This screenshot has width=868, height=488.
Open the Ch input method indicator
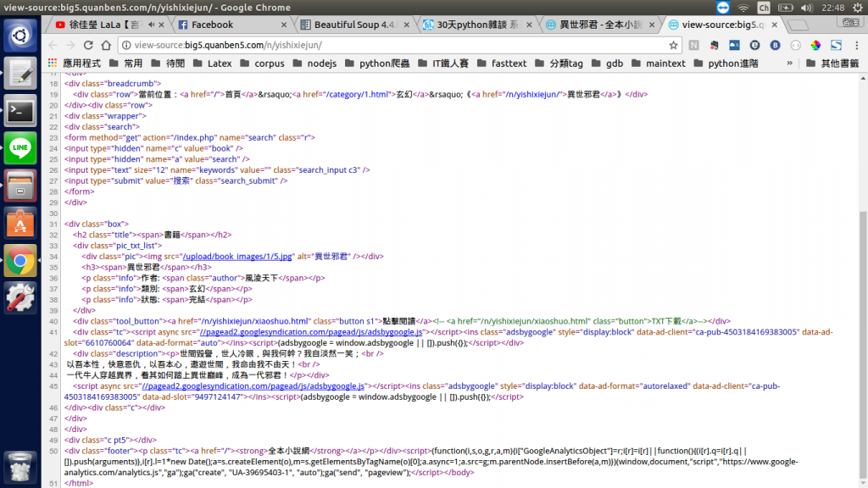click(x=764, y=8)
